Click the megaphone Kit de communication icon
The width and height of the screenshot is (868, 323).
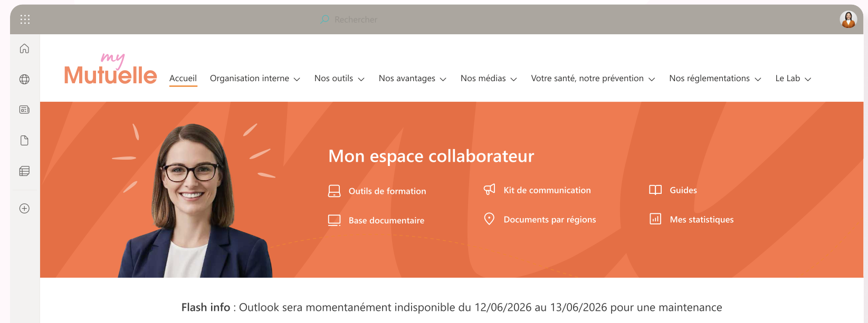click(x=490, y=190)
